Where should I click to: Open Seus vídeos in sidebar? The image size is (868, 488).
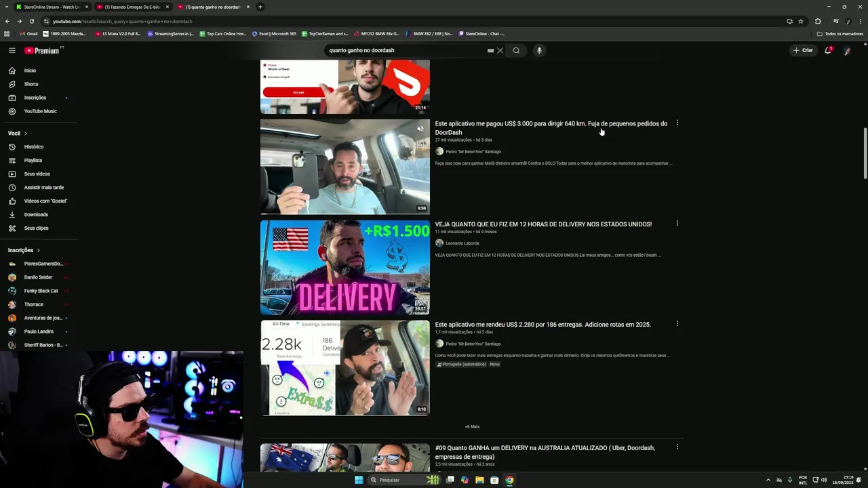pos(37,174)
